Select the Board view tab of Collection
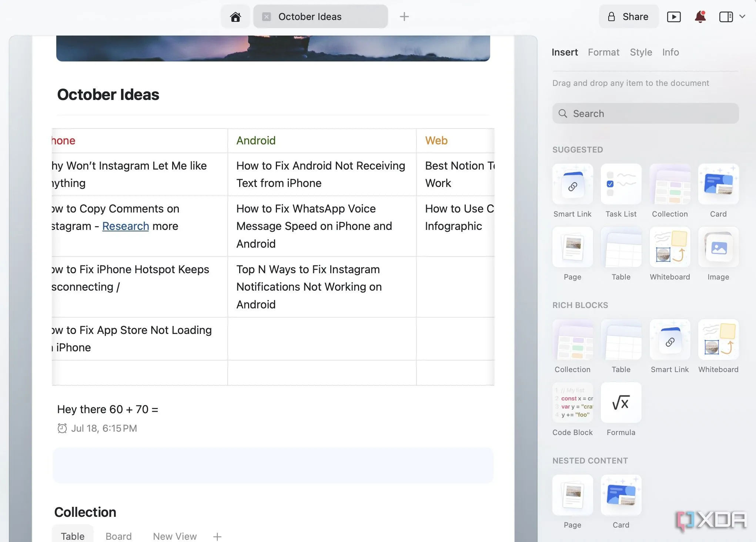Screen dimensions: 756x542 click(x=118, y=536)
